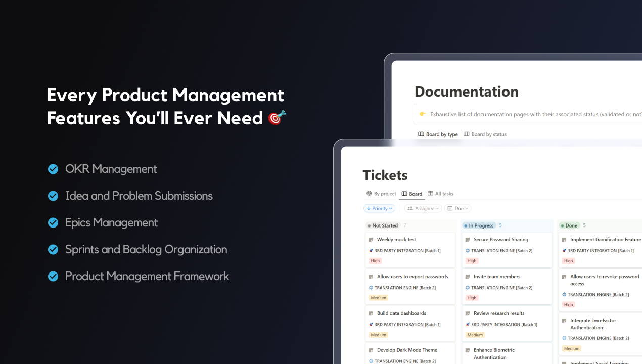
Task: Click the rocket icon on Weekly mock test card
Action: tap(371, 251)
